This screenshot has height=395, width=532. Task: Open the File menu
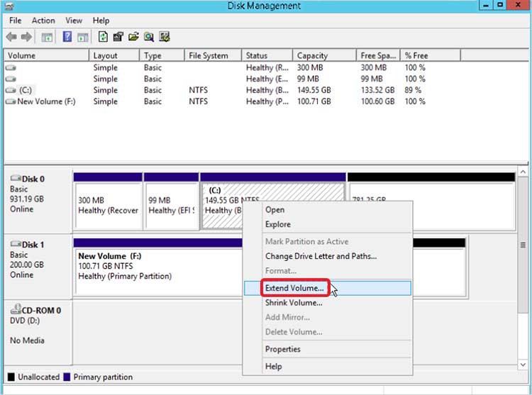coord(16,21)
